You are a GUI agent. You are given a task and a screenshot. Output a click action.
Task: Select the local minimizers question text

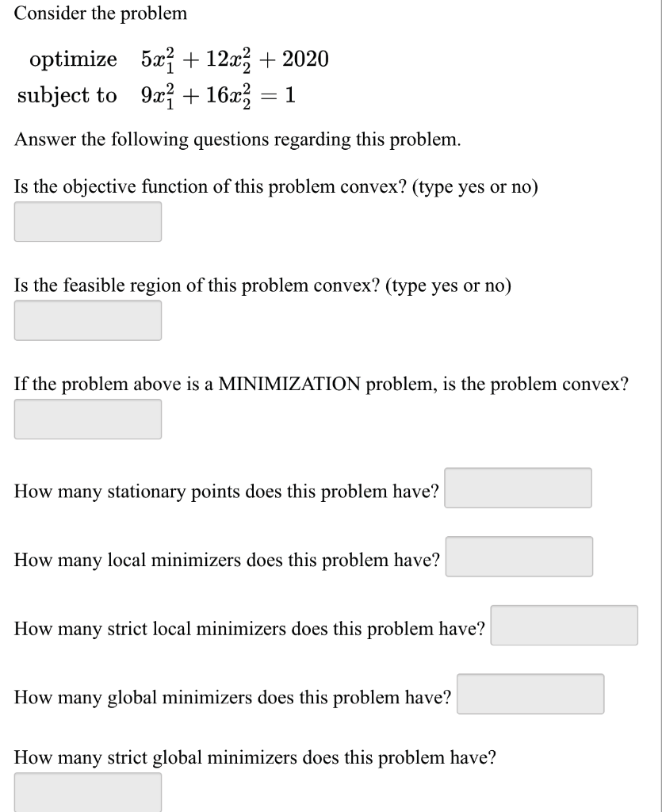227,560
